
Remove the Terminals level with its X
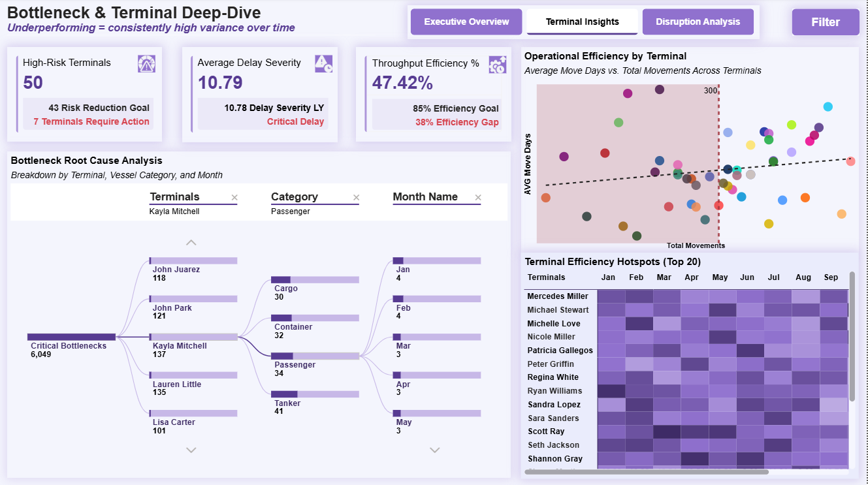(234, 198)
